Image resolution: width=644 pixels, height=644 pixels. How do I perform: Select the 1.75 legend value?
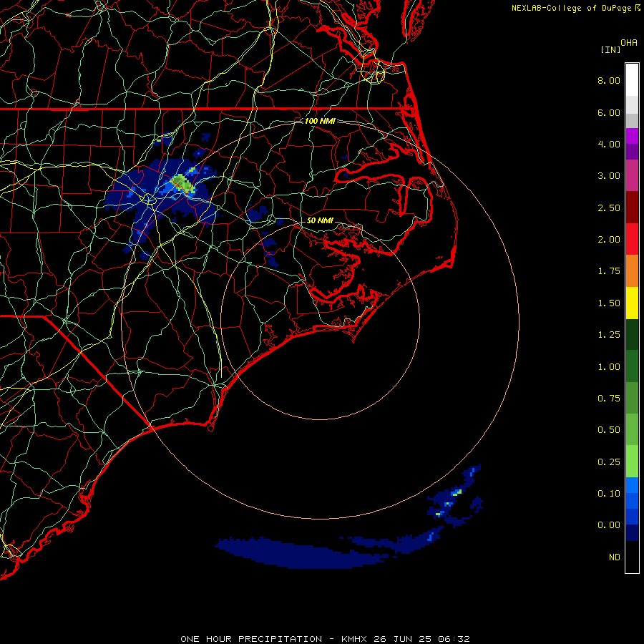coord(609,271)
